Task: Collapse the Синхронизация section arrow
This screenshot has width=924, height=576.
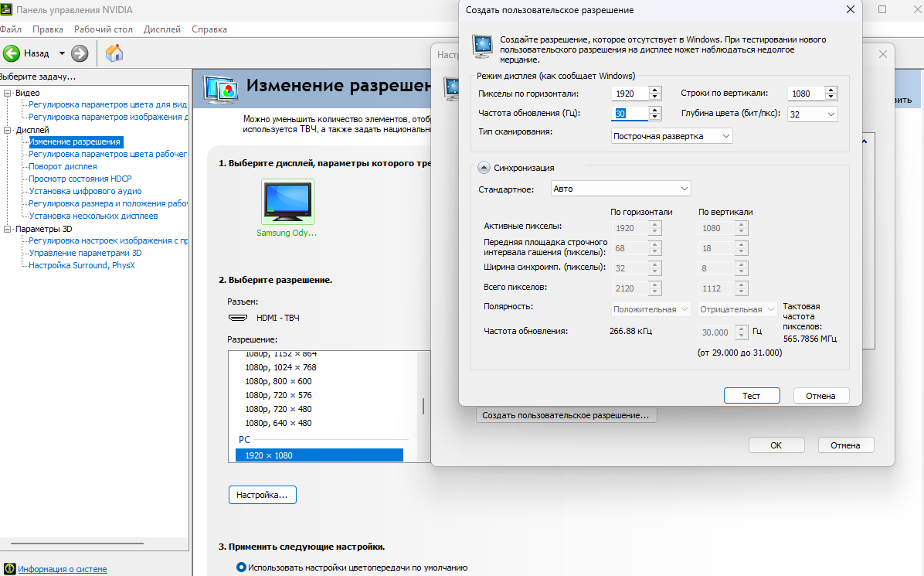Action: click(x=483, y=168)
